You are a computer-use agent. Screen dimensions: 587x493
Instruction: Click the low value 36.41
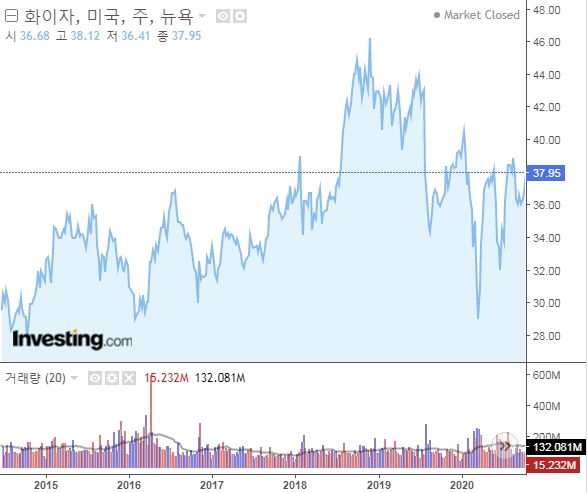coord(136,36)
